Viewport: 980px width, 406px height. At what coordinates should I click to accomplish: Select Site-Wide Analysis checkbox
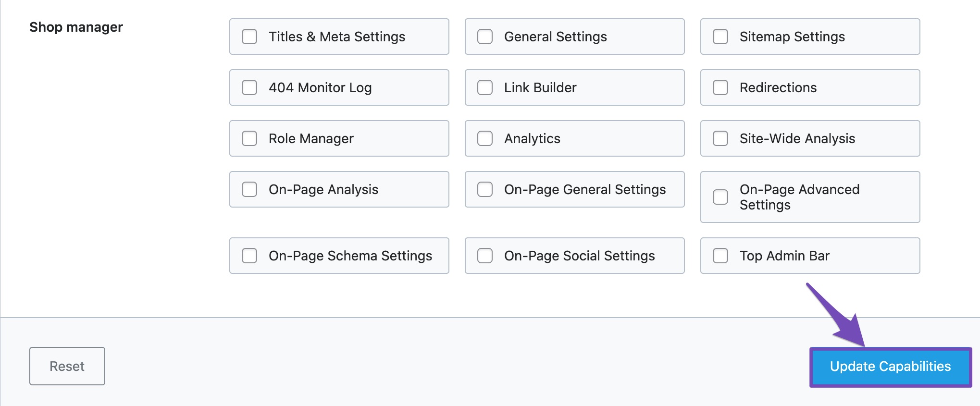click(720, 138)
